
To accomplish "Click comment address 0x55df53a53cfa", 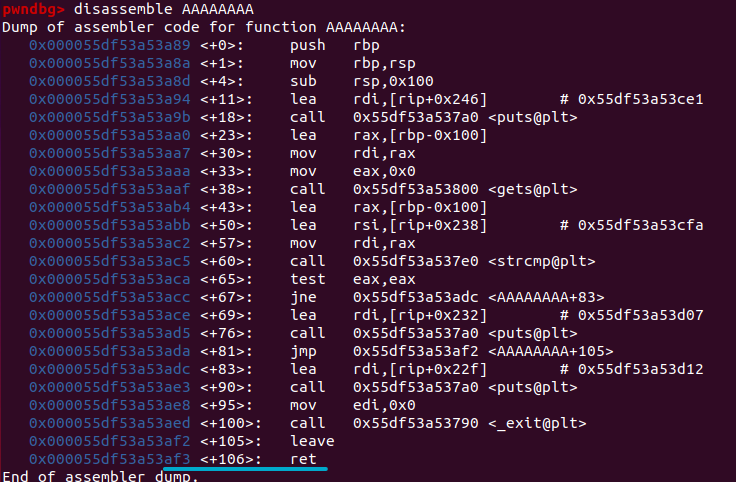I will coord(640,225).
